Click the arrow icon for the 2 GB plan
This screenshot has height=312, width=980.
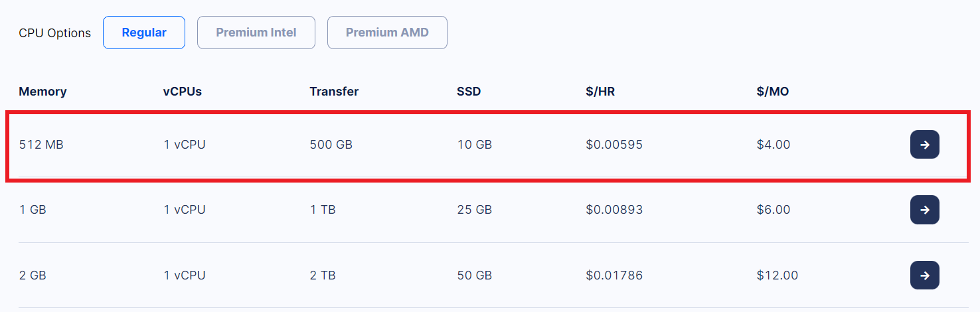(x=924, y=275)
